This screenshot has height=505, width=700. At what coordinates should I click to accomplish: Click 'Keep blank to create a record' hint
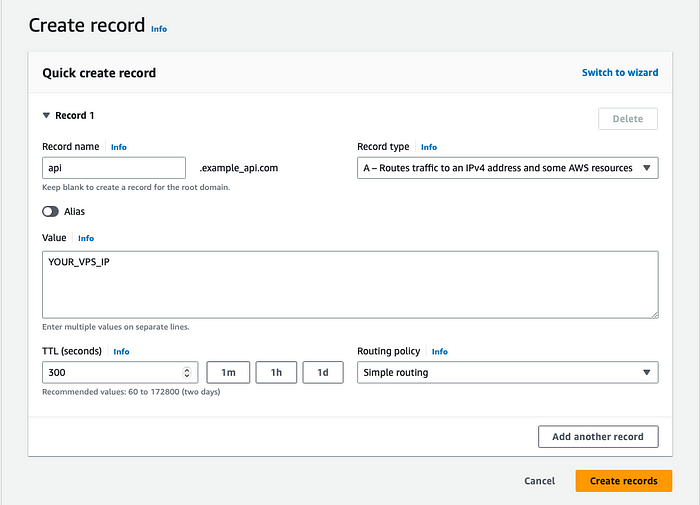pyautogui.click(x=136, y=188)
